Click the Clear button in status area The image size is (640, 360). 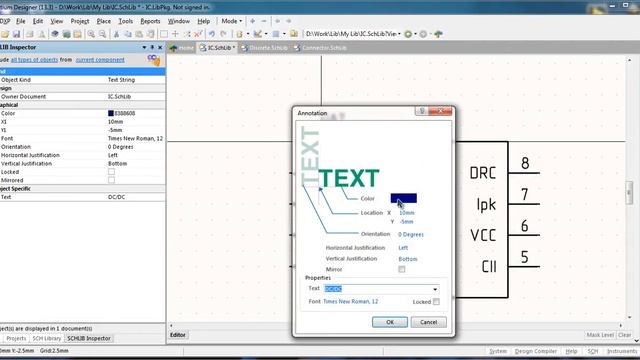624,335
